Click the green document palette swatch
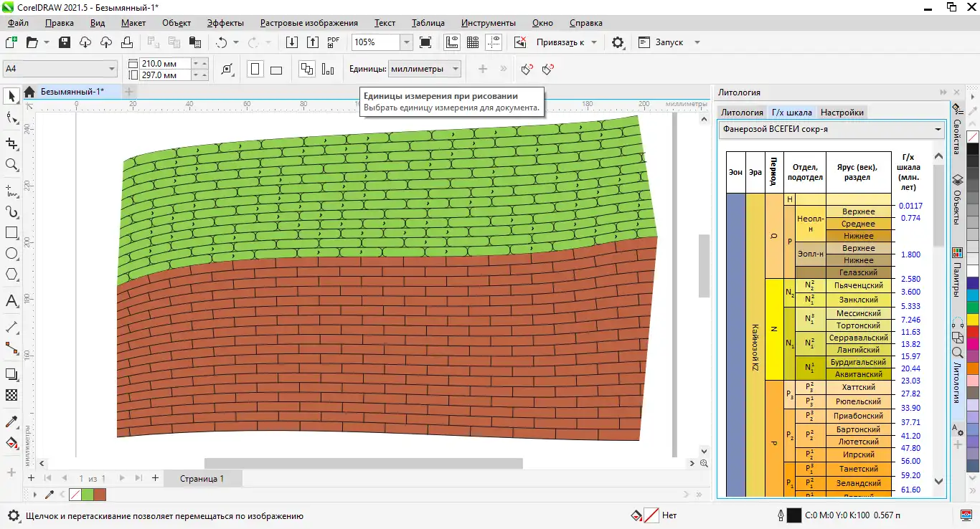The image size is (980, 529). pyautogui.click(x=87, y=495)
